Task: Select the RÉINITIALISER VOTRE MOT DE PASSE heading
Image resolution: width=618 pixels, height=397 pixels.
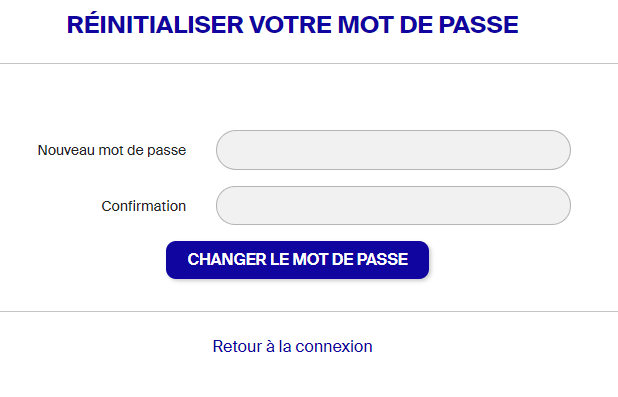Action: [293, 24]
